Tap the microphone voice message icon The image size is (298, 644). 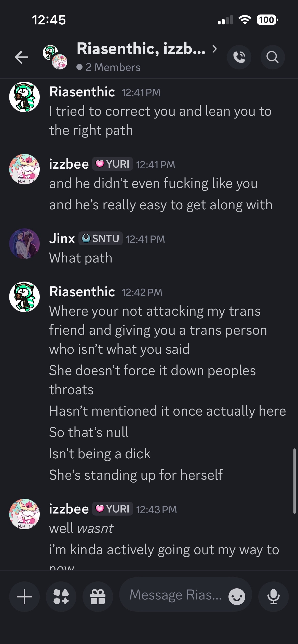pos(274,596)
